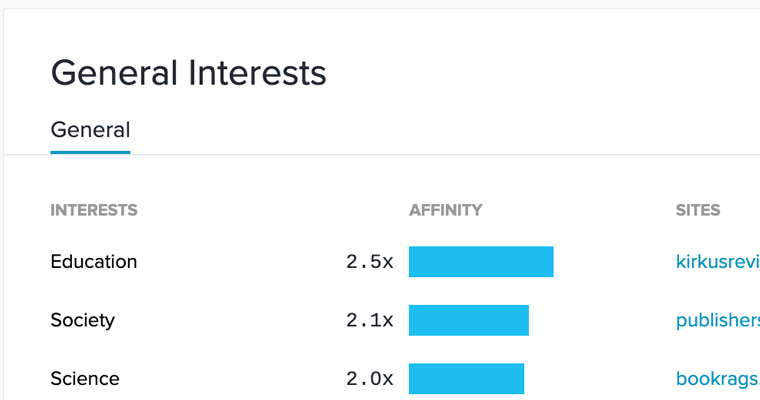Open the publishers site link
760x400 pixels.
coord(717,321)
